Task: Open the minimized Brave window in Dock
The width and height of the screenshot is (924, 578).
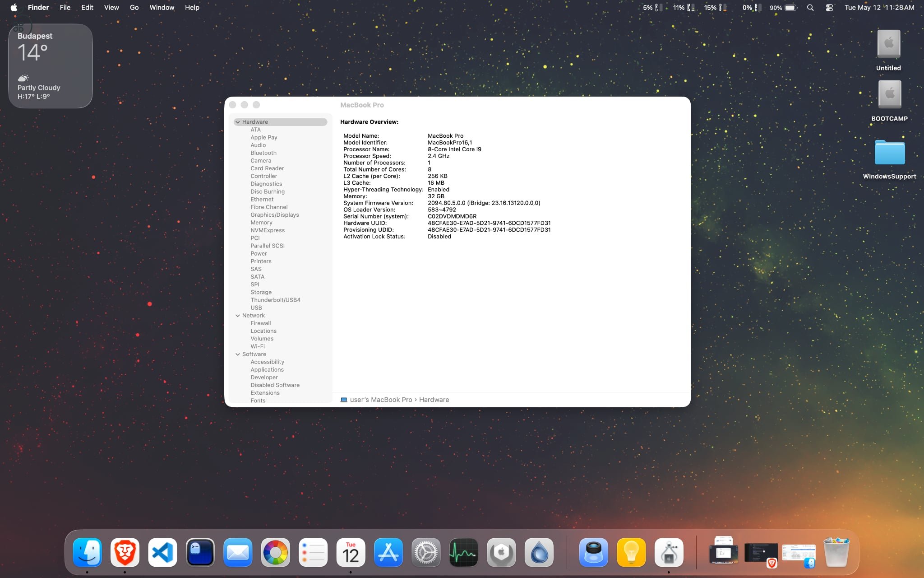Action: pos(761,554)
